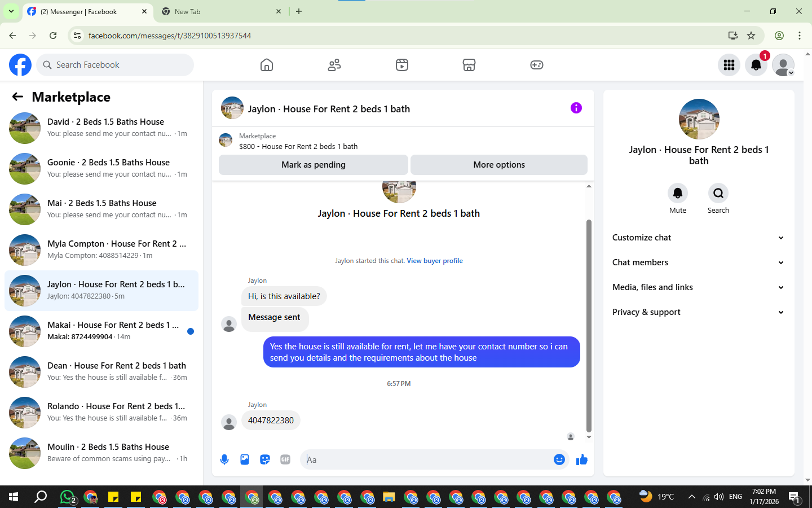Open the Friends icon in top navigation

(x=334, y=65)
